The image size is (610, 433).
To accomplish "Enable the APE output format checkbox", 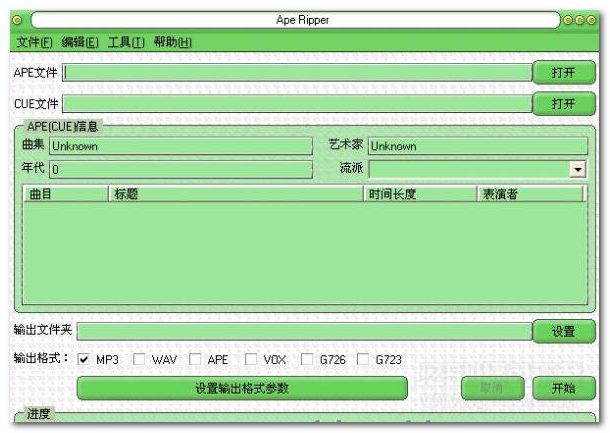I will click(x=195, y=359).
